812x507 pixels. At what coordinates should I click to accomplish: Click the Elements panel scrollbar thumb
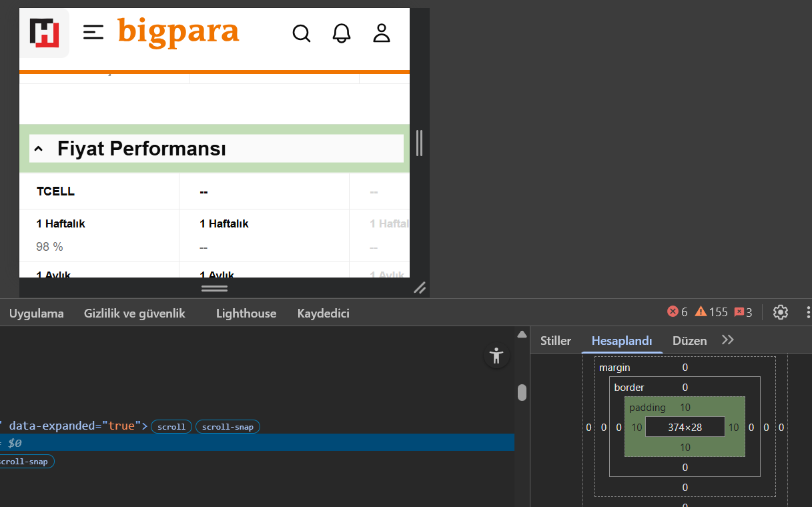[x=522, y=393]
